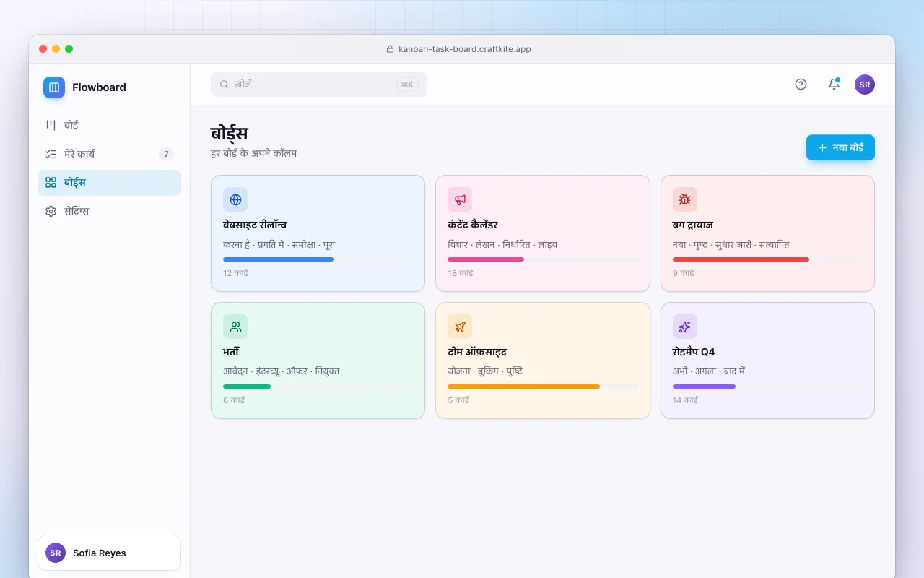Click the megaphone icon on कंटेंट कैलेंडर card
924x578 pixels.
click(x=460, y=199)
